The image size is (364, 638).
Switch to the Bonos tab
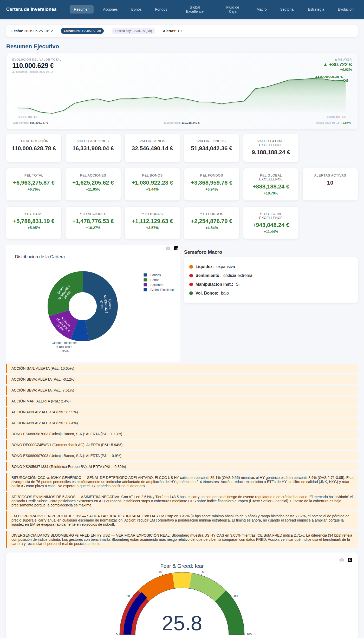[x=136, y=9]
